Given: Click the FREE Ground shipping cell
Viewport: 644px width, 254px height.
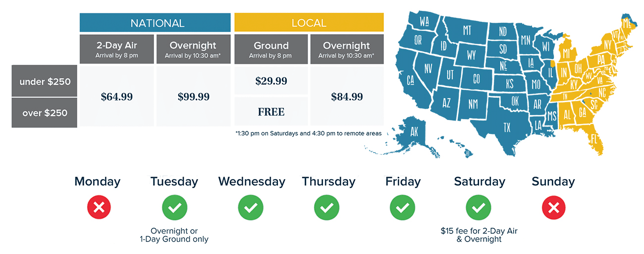Looking at the screenshot, I should (271, 112).
